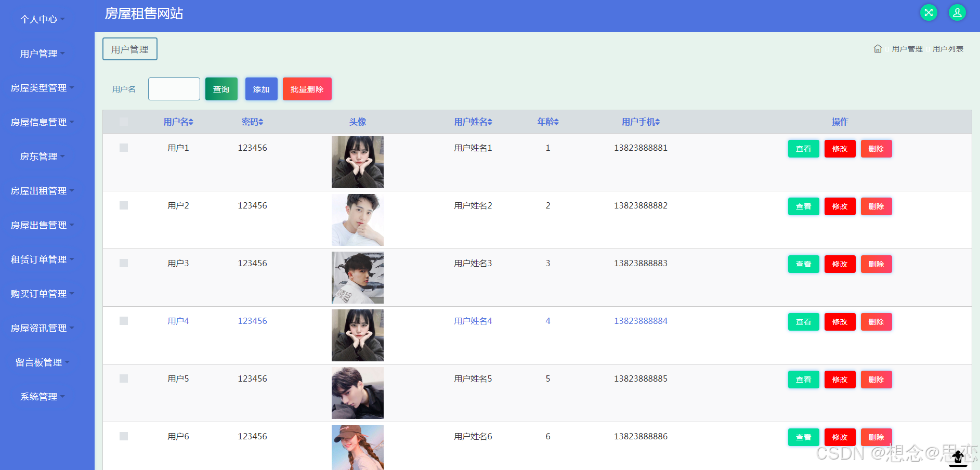Image resolution: width=980 pixels, height=470 pixels.
Task: Click 用户管理 in the breadcrumb
Action: 907,49
